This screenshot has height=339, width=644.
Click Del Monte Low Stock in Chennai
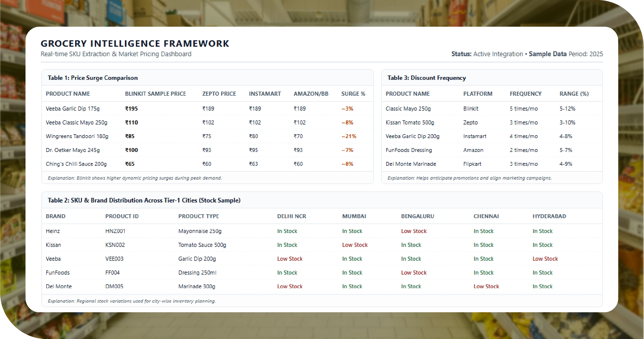pyautogui.click(x=486, y=286)
